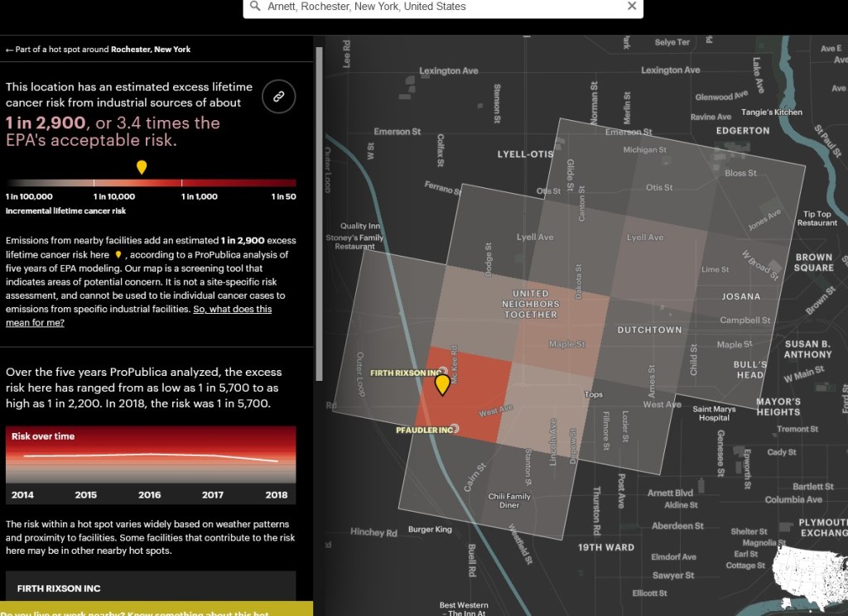Clear the search field with X
Image resolution: width=848 pixels, height=616 pixels.
pyautogui.click(x=632, y=7)
